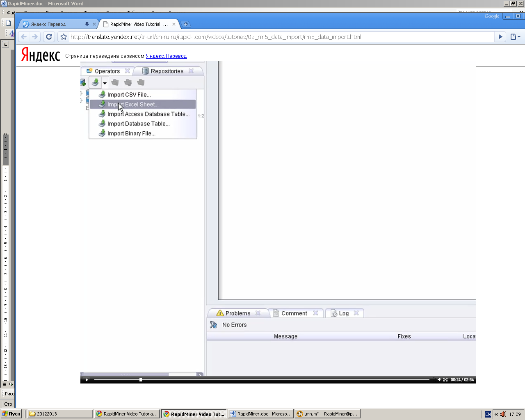Reload the current page
Image resolution: width=525 pixels, height=420 pixels.
tap(49, 37)
